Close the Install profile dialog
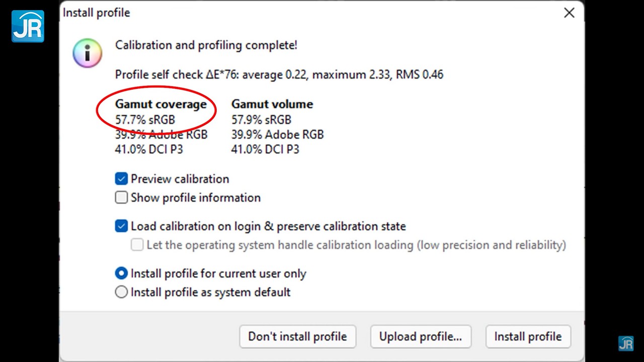 pos(569,13)
